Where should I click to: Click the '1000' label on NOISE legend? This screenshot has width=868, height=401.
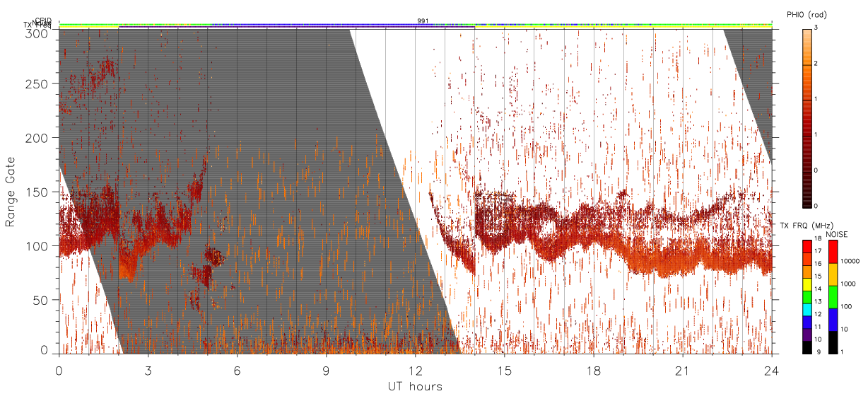847,284
